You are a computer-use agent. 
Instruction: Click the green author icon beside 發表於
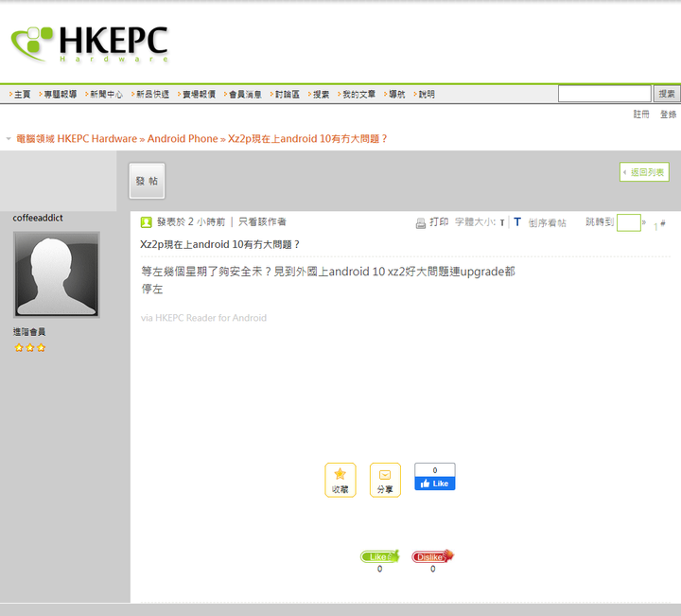(x=146, y=222)
